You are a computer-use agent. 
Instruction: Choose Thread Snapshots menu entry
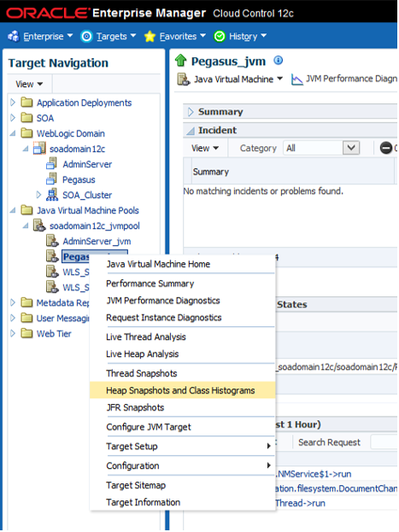coord(142,373)
